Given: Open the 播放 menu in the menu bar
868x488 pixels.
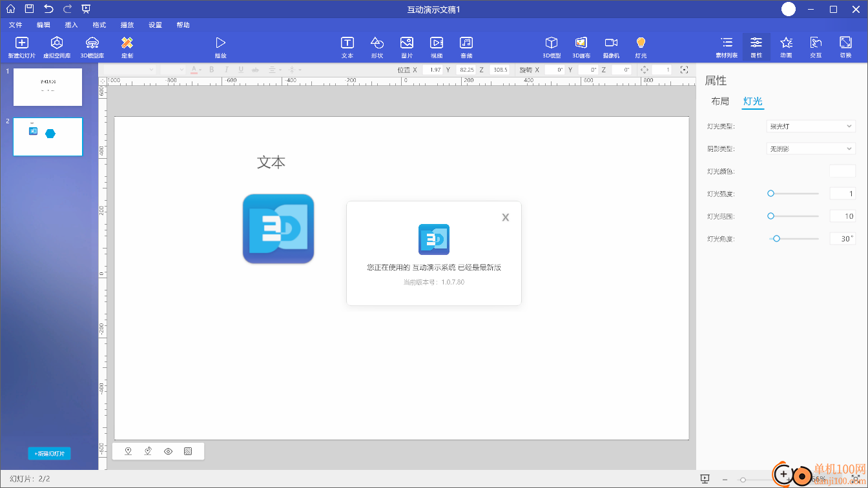Looking at the screenshot, I should pyautogui.click(x=127, y=25).
